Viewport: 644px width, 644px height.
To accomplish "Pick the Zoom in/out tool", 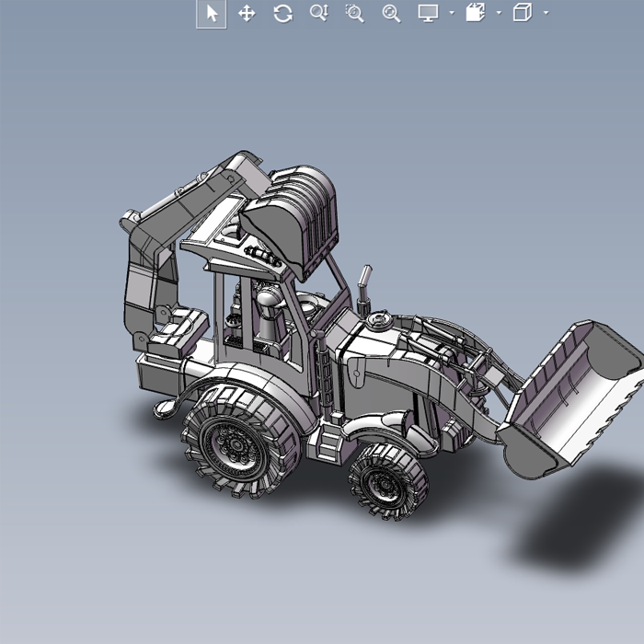I will tap(318, 13).
